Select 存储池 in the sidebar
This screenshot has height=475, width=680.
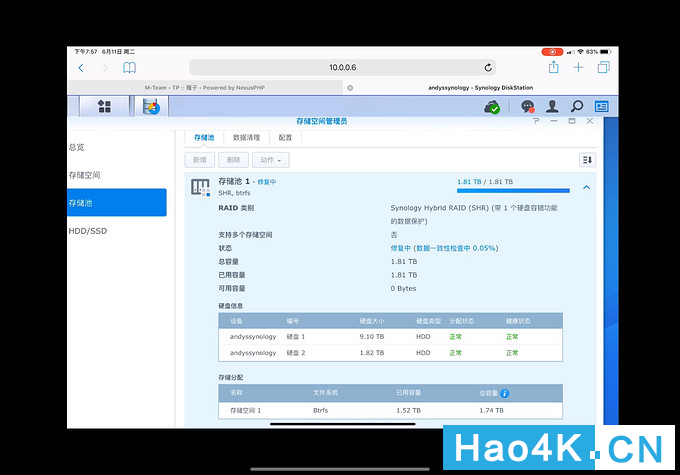[x=117, y=203]
